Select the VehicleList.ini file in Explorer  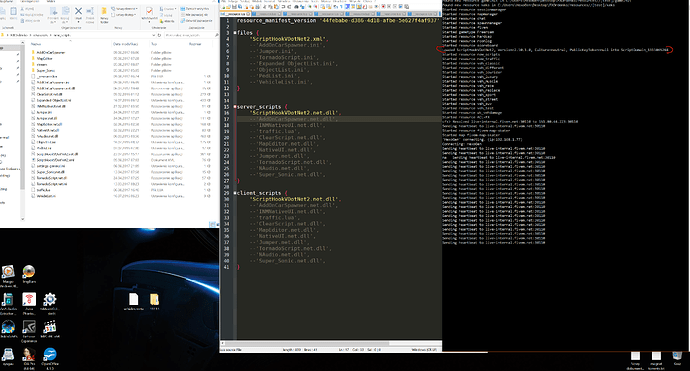coord(46,196)
